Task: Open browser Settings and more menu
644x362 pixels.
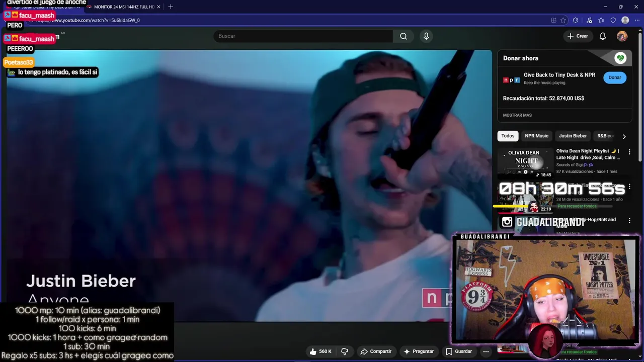Action: [637, 20]
